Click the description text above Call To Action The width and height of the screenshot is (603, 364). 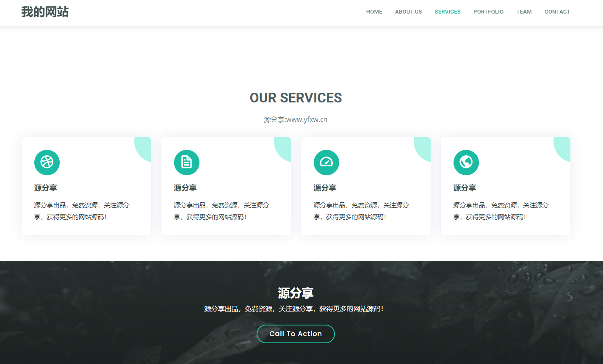[294, 309]
